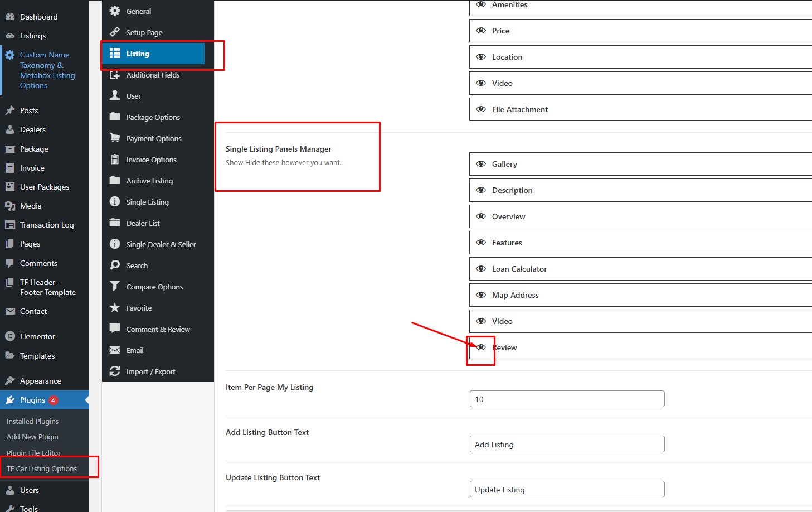The width and height of the screenshot is (812, 512).
Task: Click the Plugins update count badge
Action: (54, 400)
